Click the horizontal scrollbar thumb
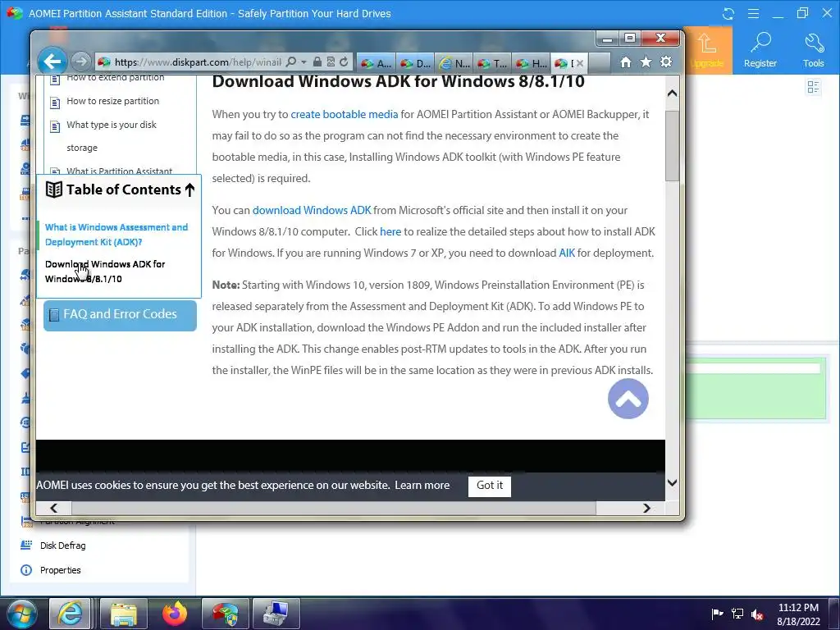 334,508
